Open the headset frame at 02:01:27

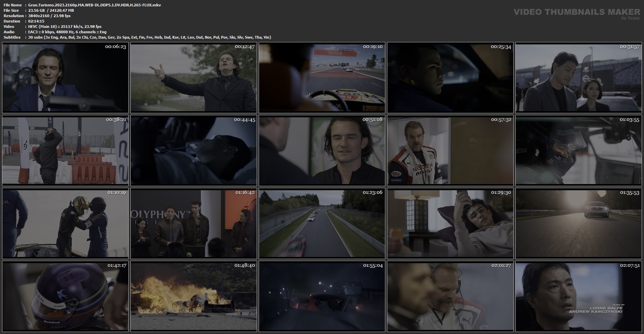point(450,296)
